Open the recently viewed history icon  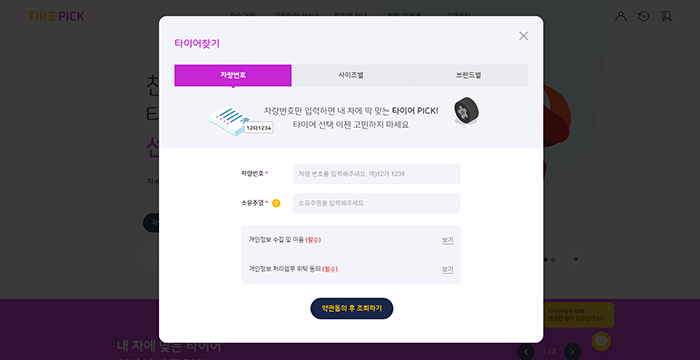[x=643, y=16]
